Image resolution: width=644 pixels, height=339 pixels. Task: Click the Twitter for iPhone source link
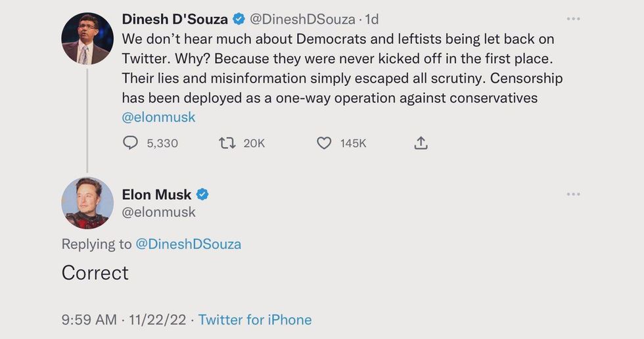point(255,320)
